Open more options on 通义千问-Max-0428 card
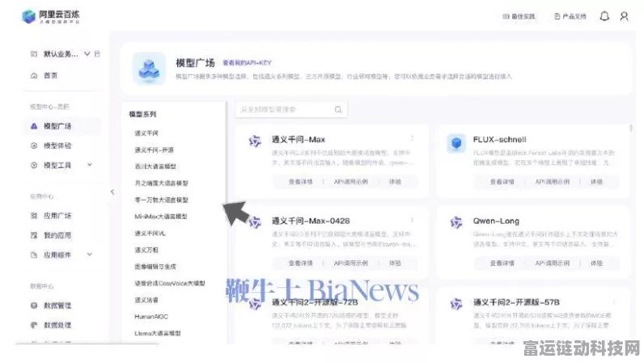The image size is (644, 363). click(412, 220)
